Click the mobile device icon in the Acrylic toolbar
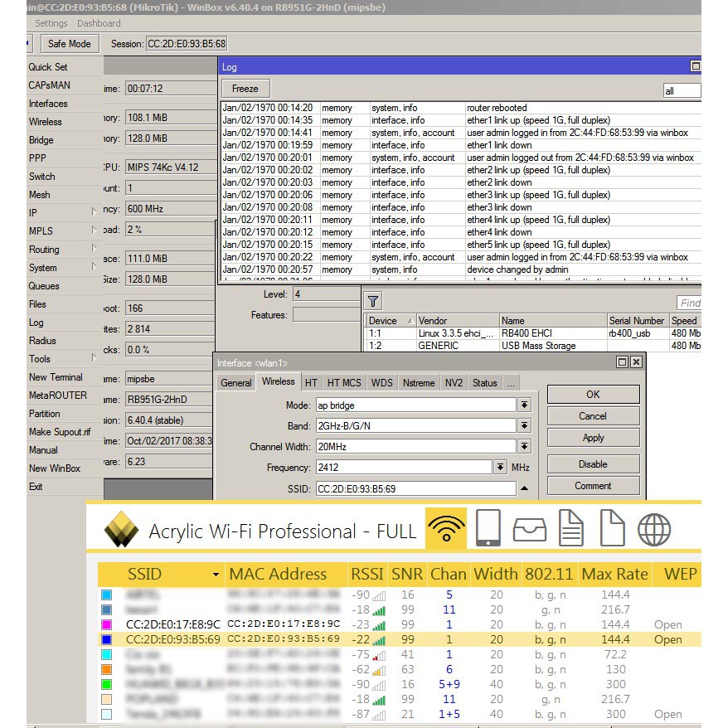 click(x=488, y=528)
